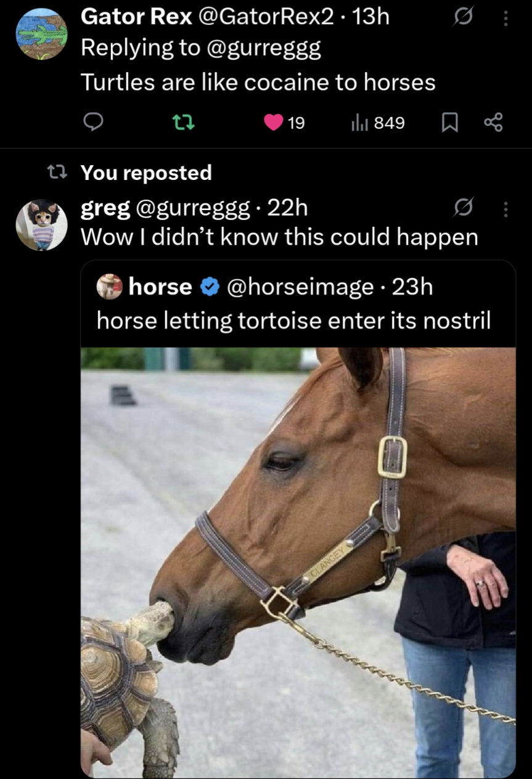
Task: Open Gator Rex's profile picture
Action: (x=41, y=35)
